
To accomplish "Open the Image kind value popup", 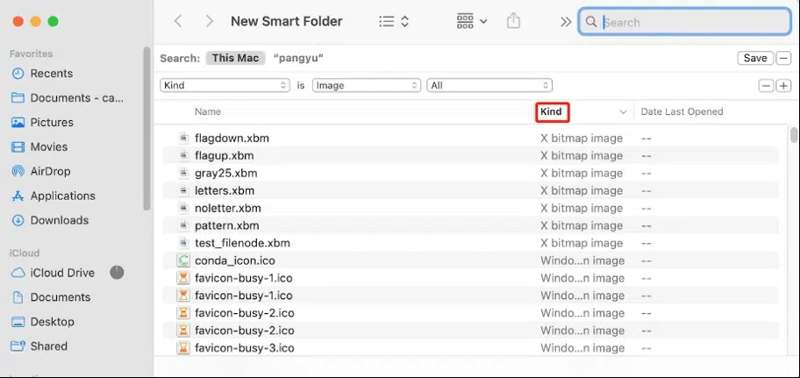I will [x=366, y=86].
